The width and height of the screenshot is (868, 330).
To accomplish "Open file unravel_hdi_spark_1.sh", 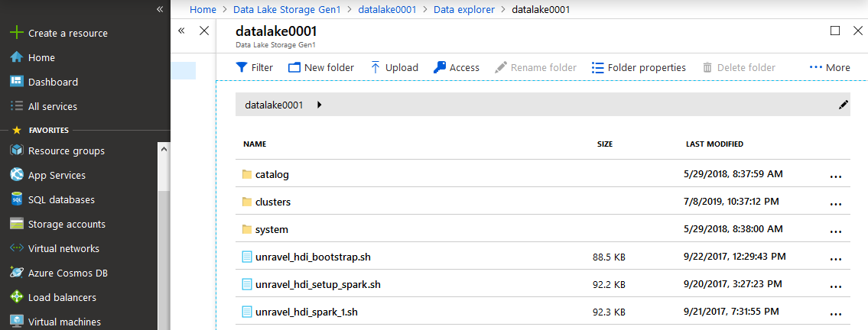I will 307,312.
